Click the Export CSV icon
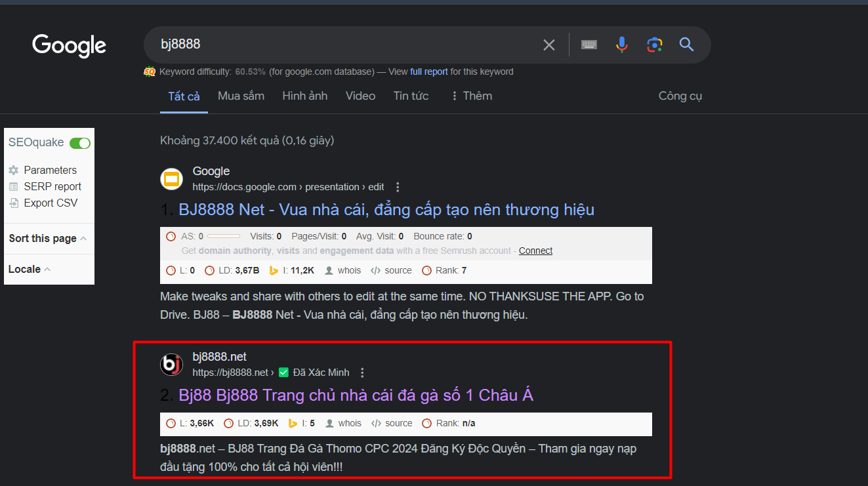The image size is (868, 486). [x=14, y=203]
